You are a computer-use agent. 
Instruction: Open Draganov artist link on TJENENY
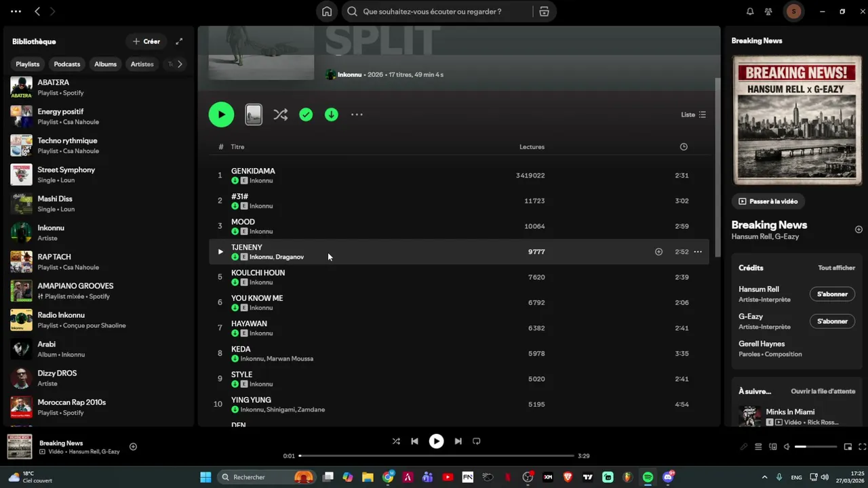(x=290, y=257)
